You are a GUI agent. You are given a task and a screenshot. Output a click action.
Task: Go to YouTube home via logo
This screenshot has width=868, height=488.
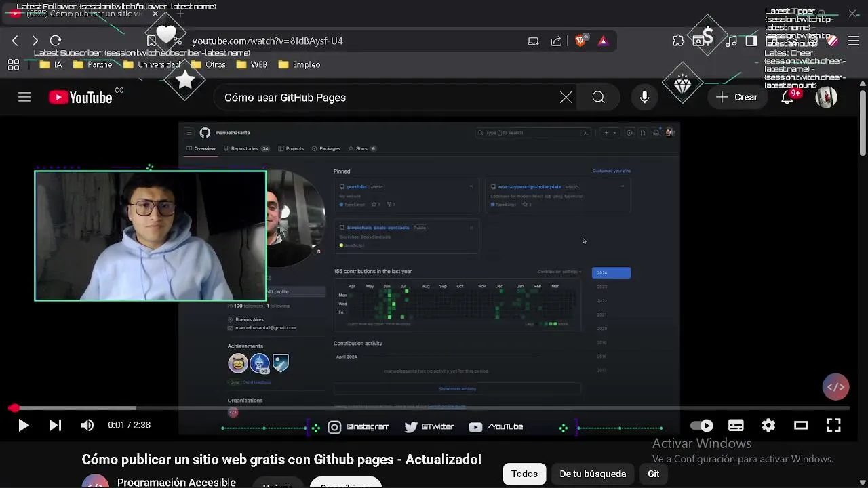(81, 98)
